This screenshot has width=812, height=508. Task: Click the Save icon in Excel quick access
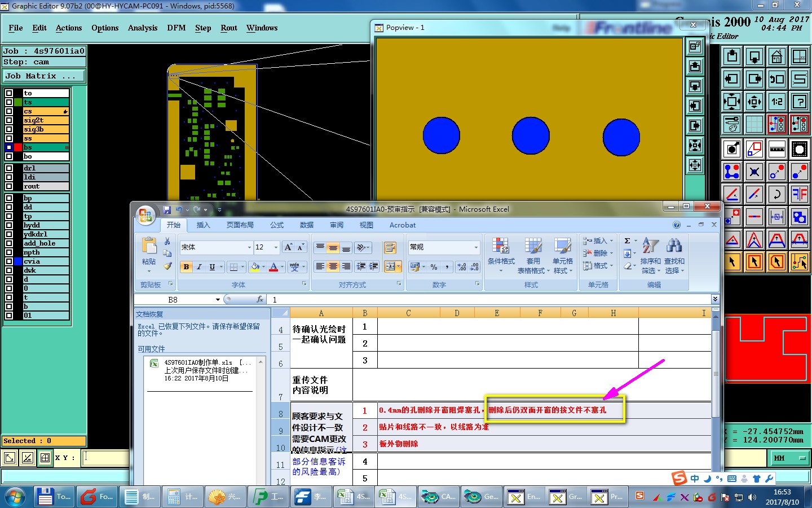pyautogui.click(x=166, y=209)
